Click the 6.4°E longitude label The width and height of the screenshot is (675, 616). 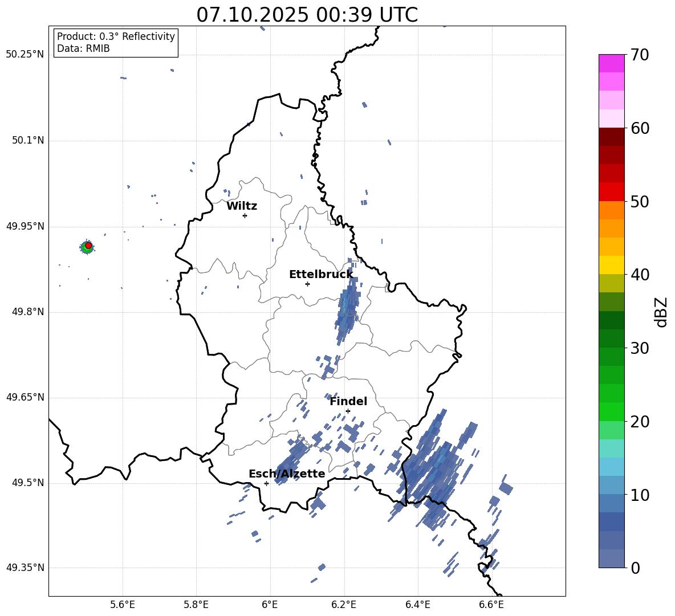[x=417, y=605]
